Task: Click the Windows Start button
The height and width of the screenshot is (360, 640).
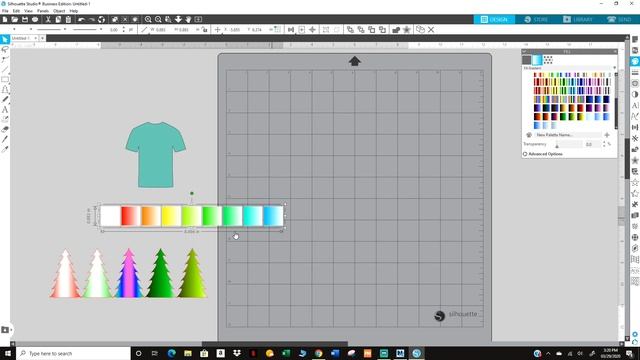Action: (8, 353)
